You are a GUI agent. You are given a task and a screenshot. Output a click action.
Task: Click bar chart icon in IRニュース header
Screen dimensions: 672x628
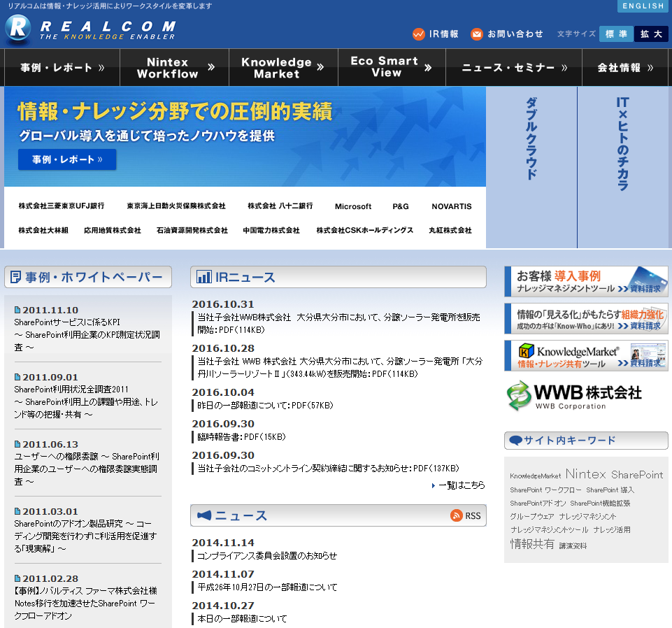coord(204,277)
